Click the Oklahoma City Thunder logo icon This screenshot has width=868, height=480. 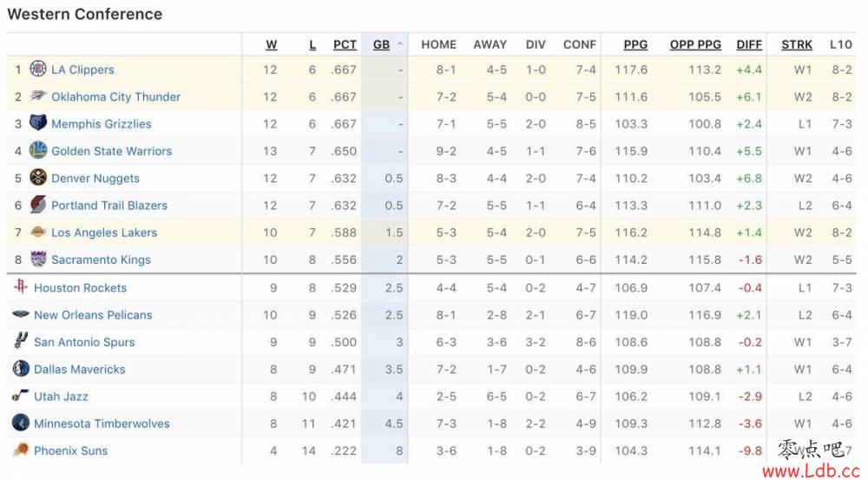[37, 95]
